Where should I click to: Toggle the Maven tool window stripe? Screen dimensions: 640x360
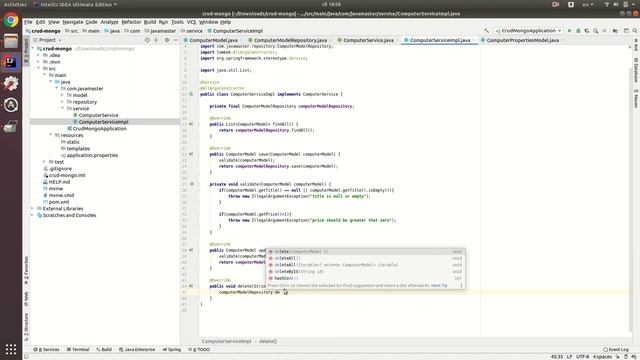point(636,98)
